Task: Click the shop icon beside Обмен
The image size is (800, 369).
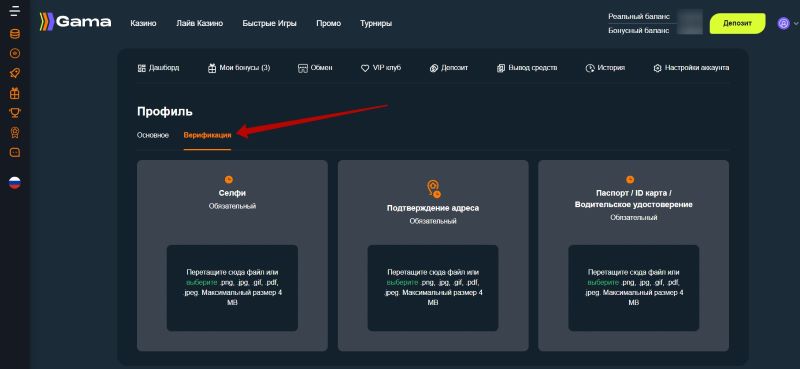Action: point(303,68)
